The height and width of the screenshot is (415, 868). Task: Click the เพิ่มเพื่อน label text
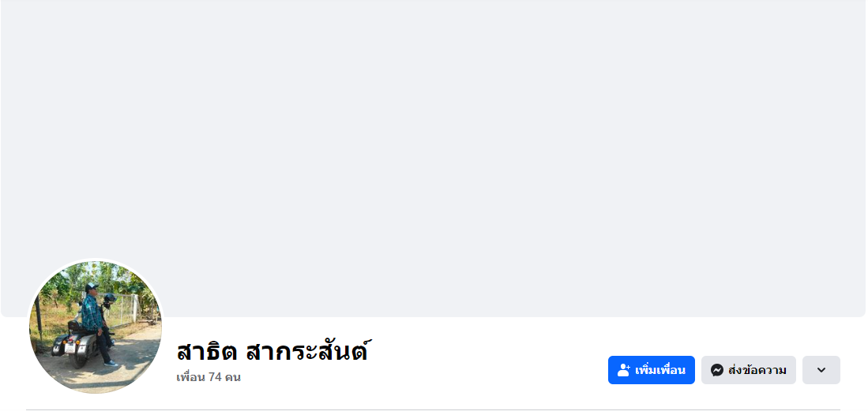tap(659, 370)
